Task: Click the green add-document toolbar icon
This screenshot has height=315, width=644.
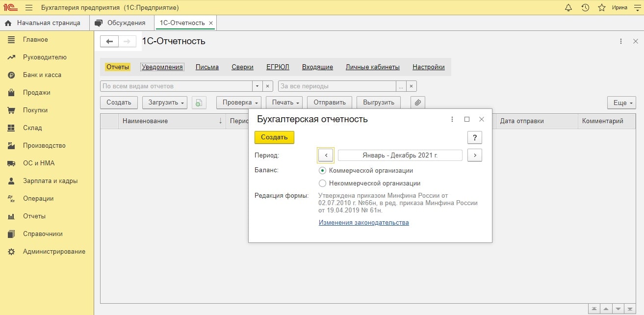Action: click(199, 103)
